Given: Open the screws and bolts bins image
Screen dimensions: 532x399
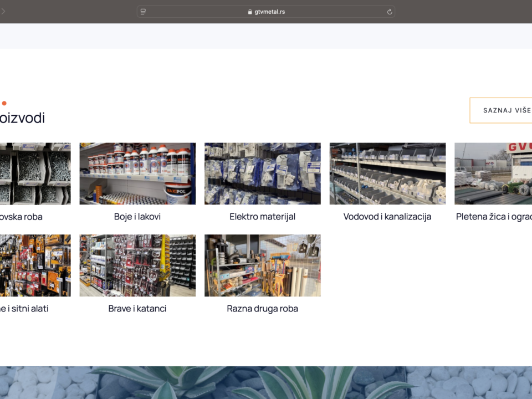Looking at the screenshot, I should pos(35,173).
